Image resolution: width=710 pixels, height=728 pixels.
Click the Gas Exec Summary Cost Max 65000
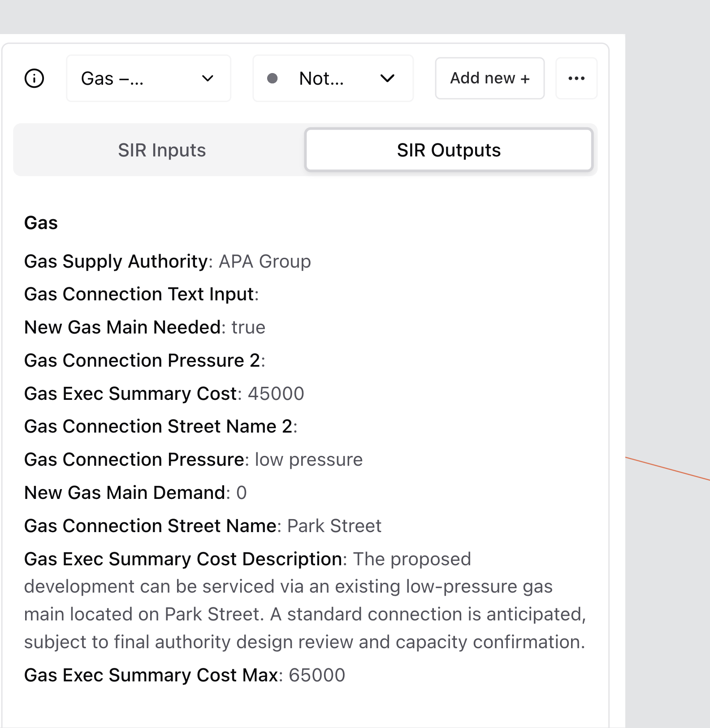pyautogui.click(x=316, y=675)
